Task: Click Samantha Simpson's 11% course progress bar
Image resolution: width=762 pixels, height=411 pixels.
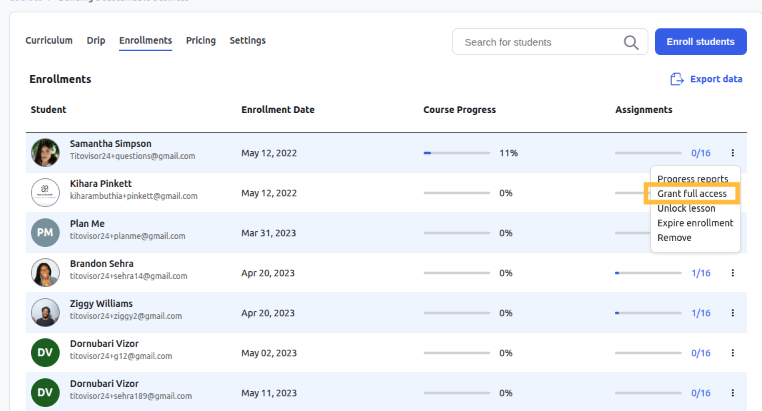Action: coord(457,153)
